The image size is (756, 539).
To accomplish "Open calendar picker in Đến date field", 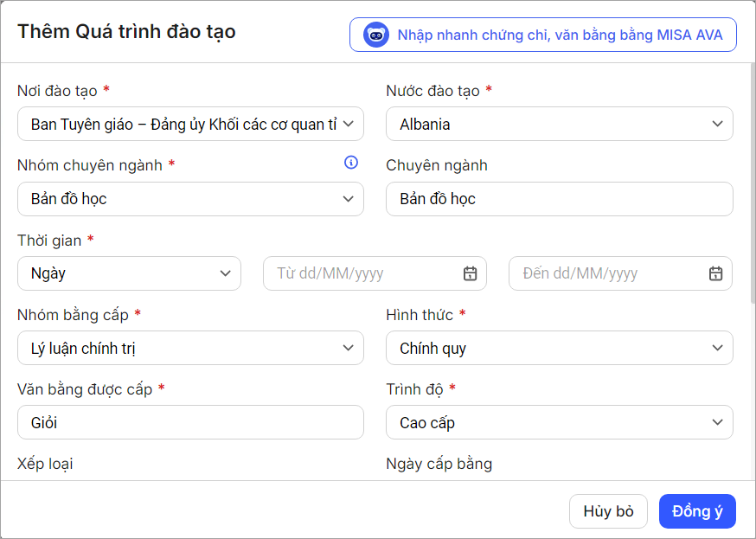I will pyautogui.click(x=715, y=273).
